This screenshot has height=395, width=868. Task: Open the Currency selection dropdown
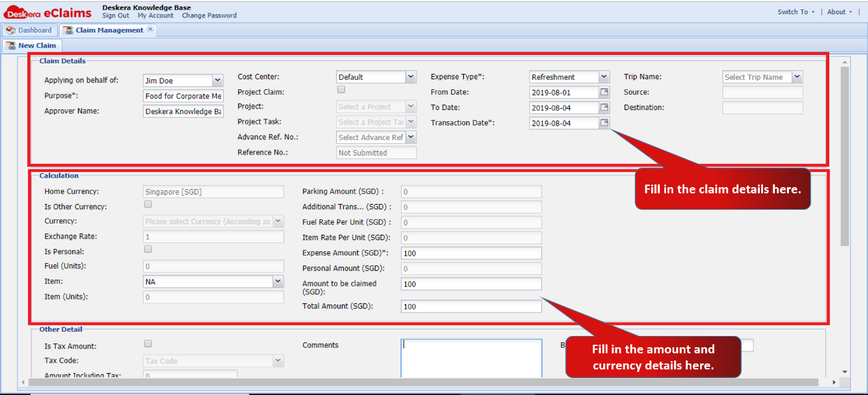(x=278, y=221)
